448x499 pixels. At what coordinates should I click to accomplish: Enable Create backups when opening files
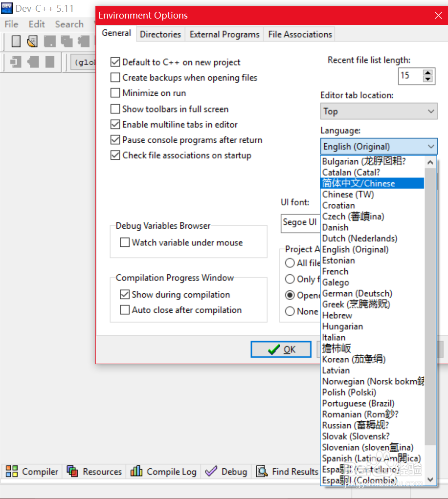(x=115, y=77)
